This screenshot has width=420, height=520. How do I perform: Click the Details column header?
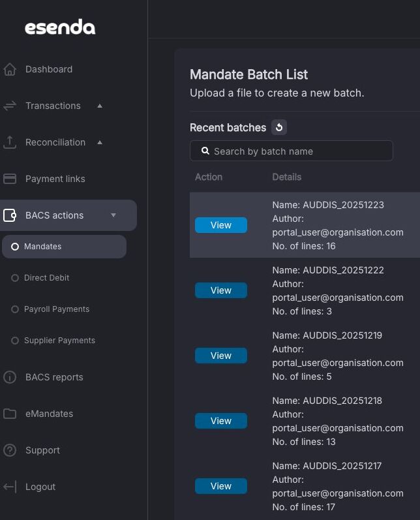[x=287, y=177]
